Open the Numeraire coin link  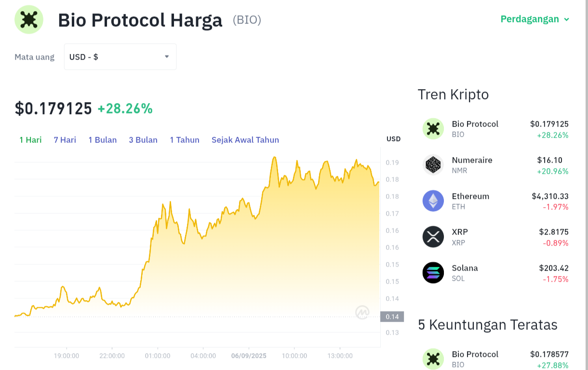472,160
